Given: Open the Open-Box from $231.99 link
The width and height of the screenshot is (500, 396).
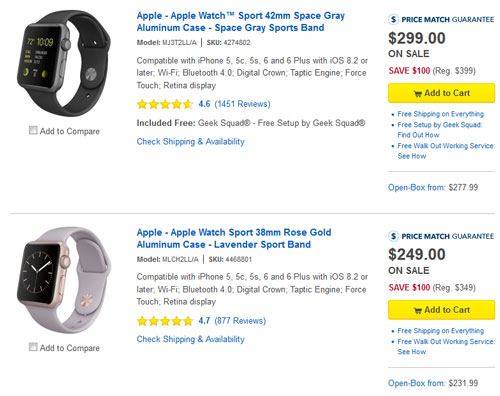Looking at the screenshot, I should [433, 383].
